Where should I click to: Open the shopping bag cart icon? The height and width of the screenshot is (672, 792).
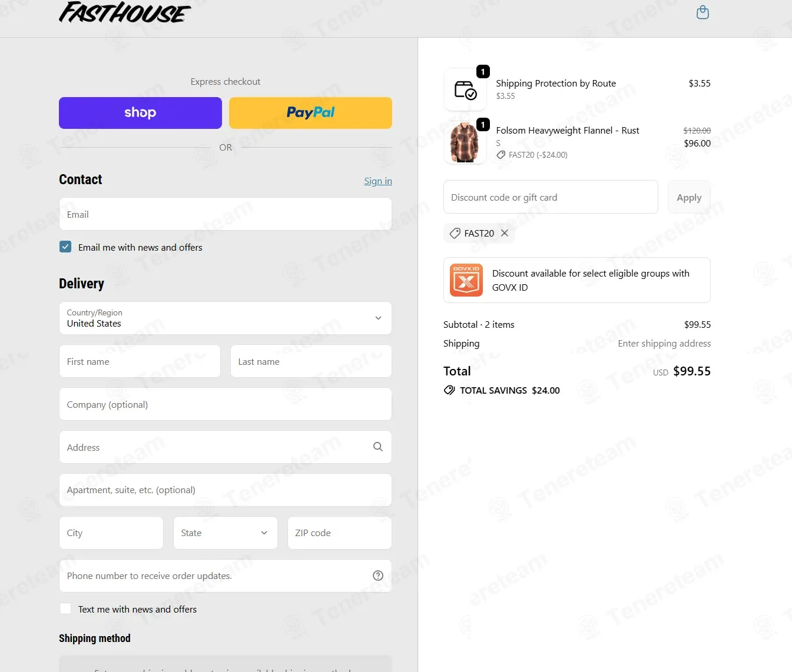coord(702,12)
